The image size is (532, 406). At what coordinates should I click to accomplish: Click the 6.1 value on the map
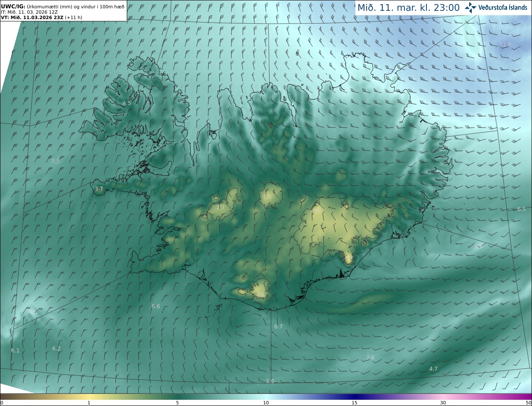point(15,350)
